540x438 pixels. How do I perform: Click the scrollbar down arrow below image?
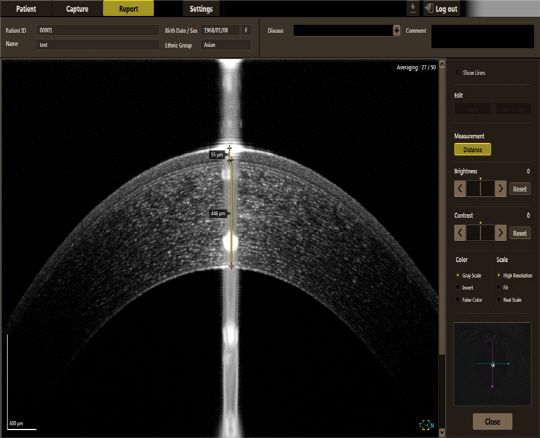pos(442,432)
